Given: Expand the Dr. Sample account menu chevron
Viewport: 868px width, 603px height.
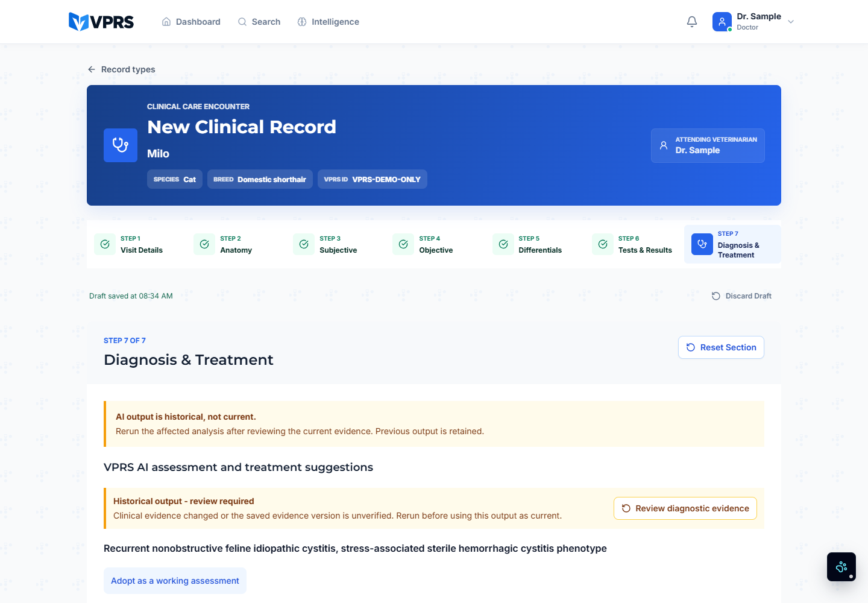Looking at the screenshot, I should click(x=791, y=22).
